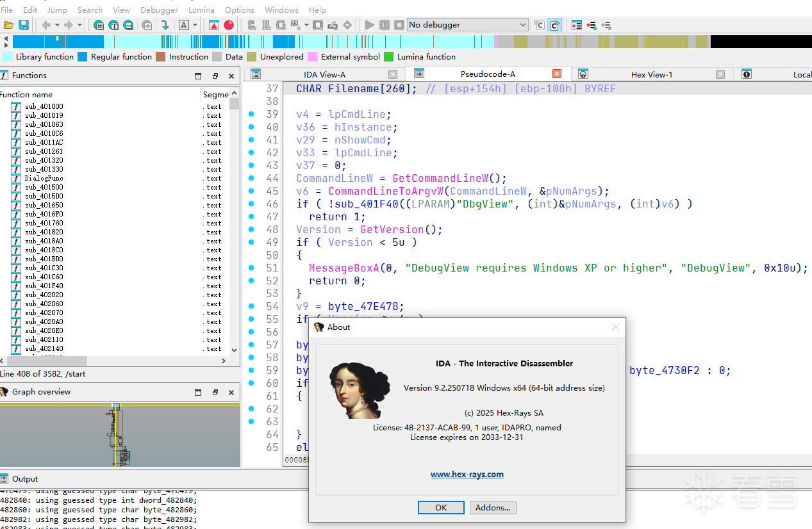Click the red circle toolbar icon
Image resolution: width=812 pixels, height=529 pixels.
click(x=229, y=25)
